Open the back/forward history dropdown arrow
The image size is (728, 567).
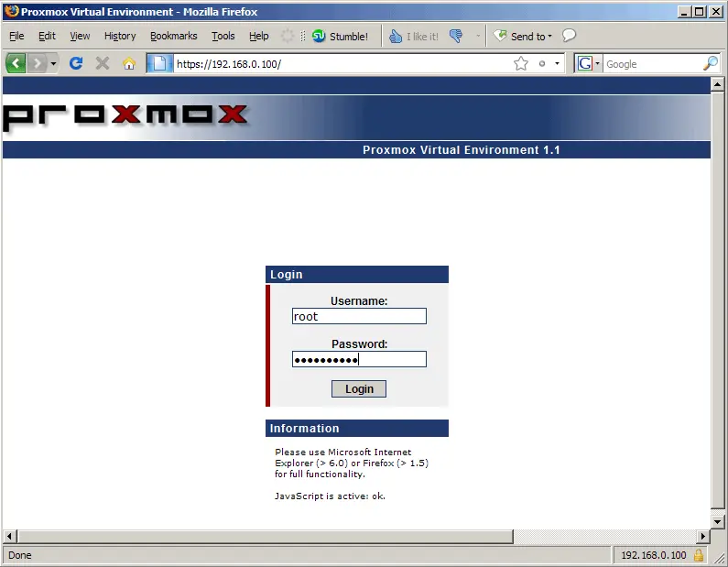point(53,63)
